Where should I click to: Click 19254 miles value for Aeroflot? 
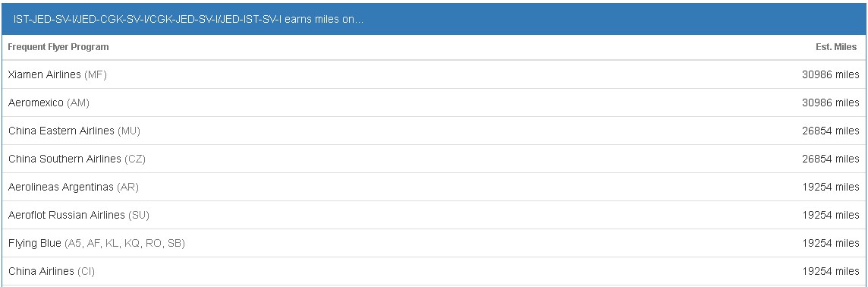point(830,215)
